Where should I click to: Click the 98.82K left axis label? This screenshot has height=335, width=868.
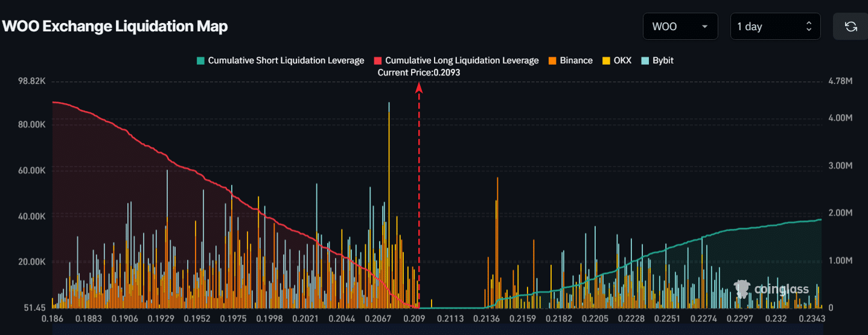[x=33, y=81]
